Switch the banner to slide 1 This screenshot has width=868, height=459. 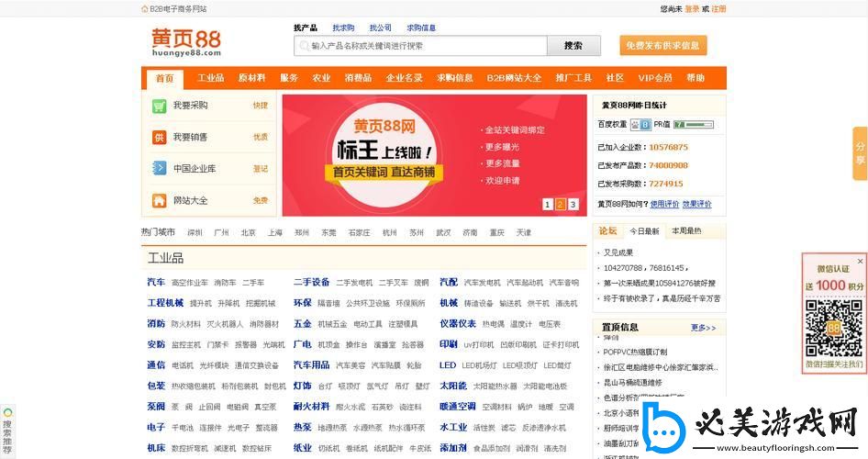click(548, 204)
